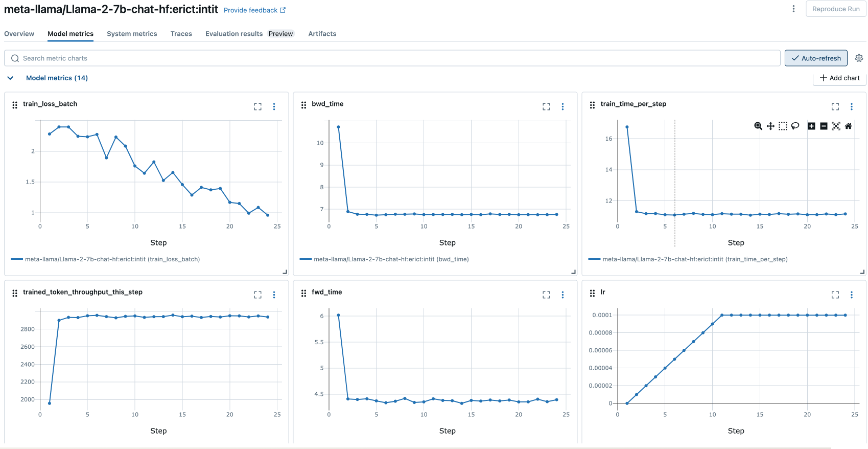The height and width of the screenshot is (449, 868).
Task: Open the train_time_per_step chart options menu
Action: click(852, 106)
